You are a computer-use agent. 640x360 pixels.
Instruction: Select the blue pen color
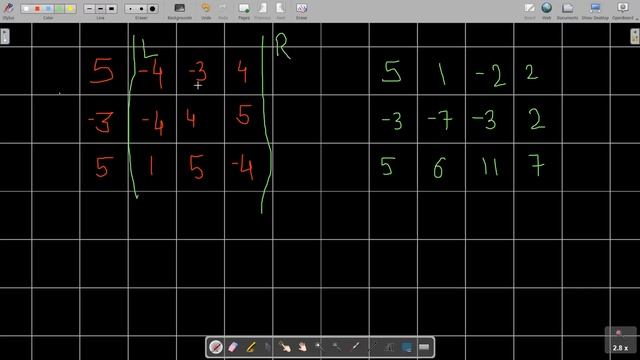point(48,9)
